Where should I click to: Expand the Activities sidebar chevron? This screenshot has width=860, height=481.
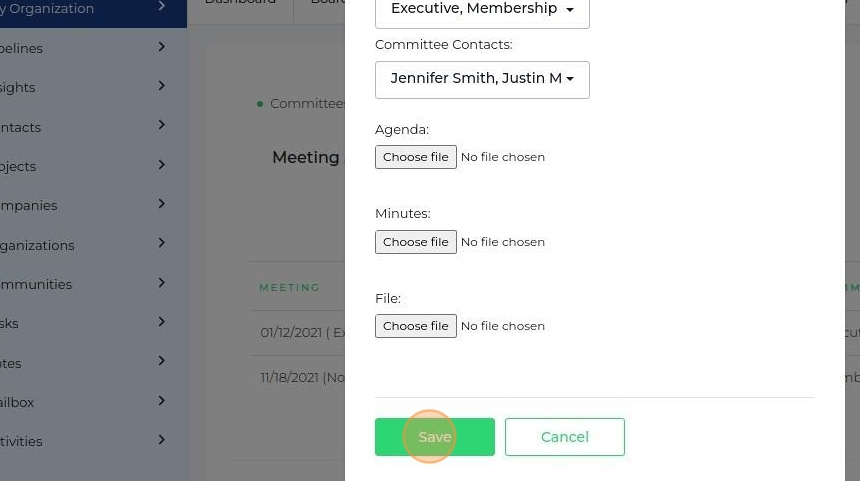click(x=162, y=440)
